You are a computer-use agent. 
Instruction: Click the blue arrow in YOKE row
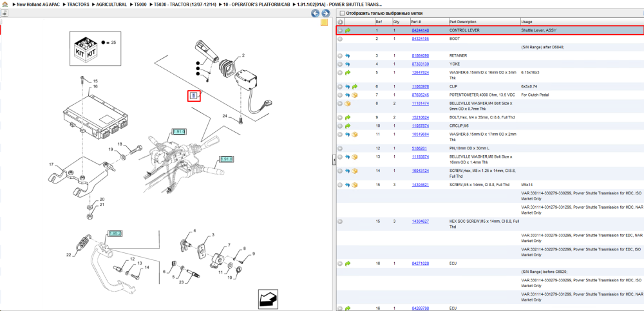tap(348, 64)
